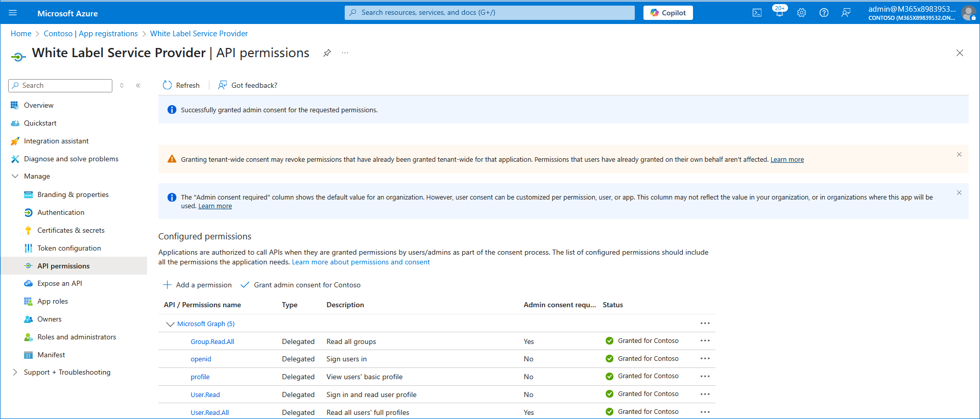This screenshot has width=980, height=419.
Task: Open the notifications bell icon
Action: (779, 13)
